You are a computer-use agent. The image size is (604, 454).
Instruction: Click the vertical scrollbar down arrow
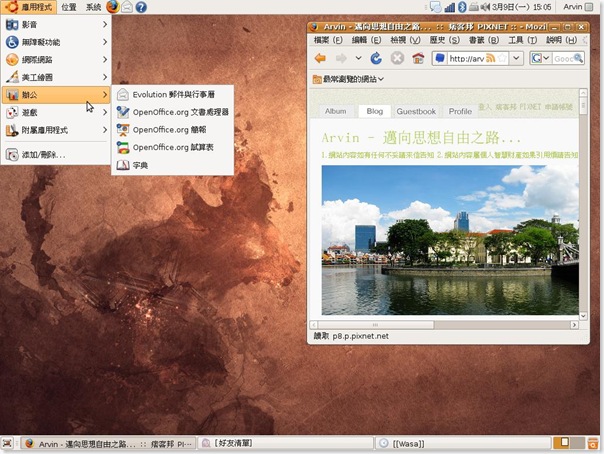click(583, 316)
